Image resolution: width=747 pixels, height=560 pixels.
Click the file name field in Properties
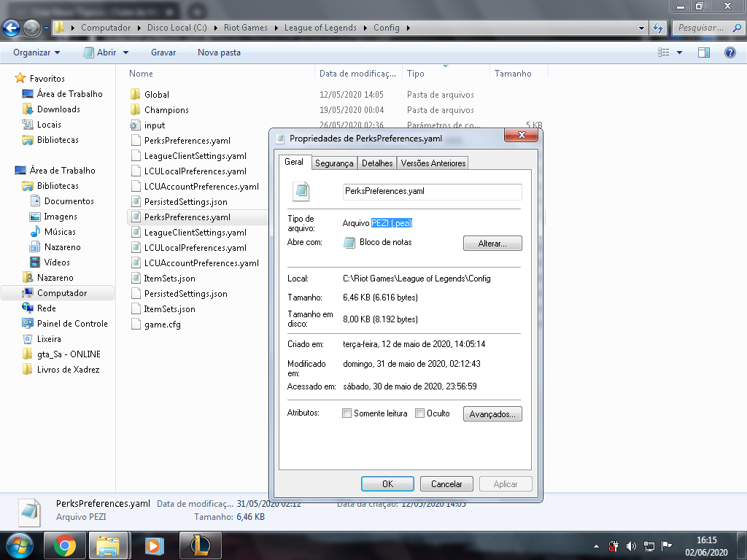(432, 192)
